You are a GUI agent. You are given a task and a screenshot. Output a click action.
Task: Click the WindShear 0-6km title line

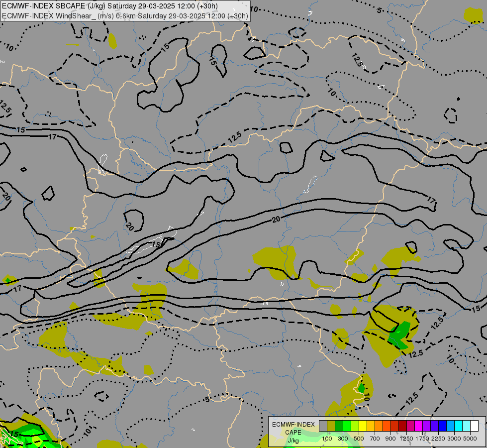[x=125, y=16]
